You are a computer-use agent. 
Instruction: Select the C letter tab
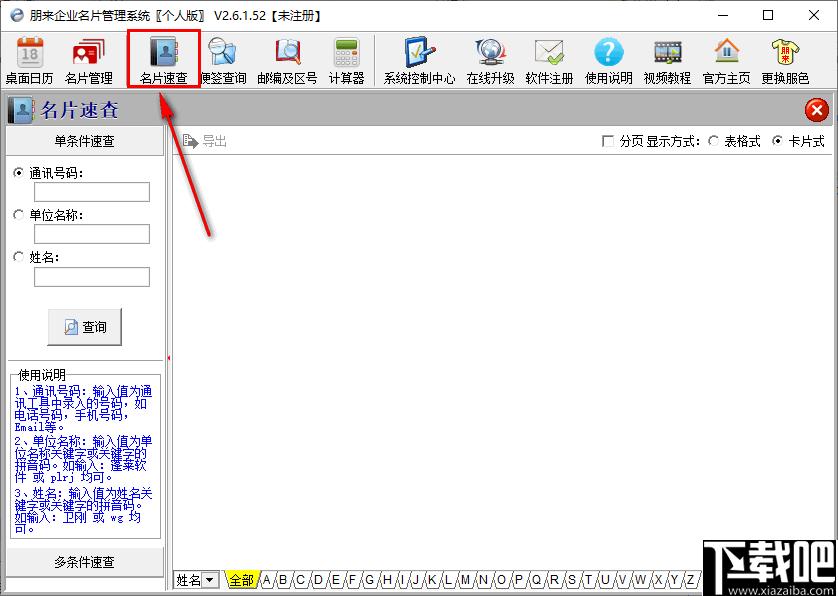pyautogui.click(x=300, y=579)
